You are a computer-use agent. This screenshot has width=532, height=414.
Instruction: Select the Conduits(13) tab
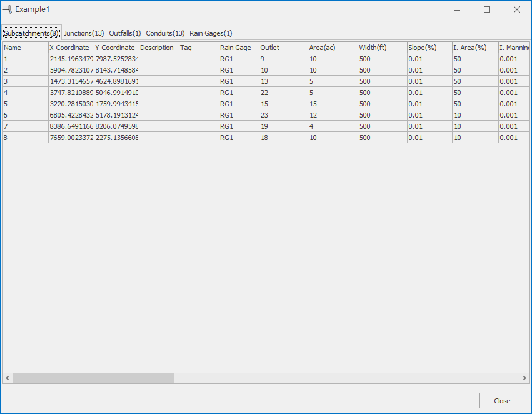[x=165, y=33]
